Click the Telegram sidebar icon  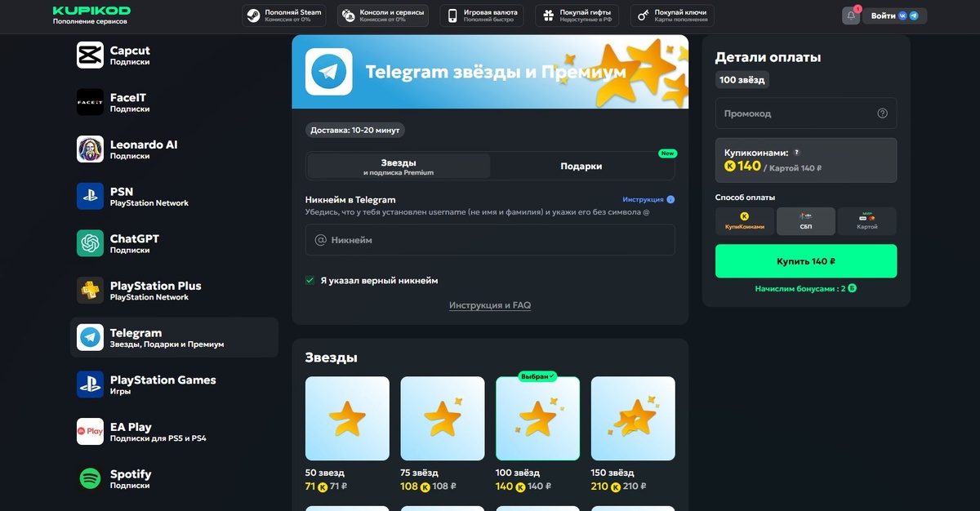tap(90, 337)
